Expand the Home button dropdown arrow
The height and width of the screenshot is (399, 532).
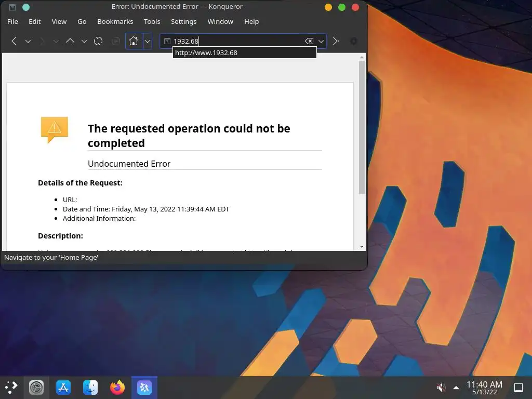tap(148, 41)
